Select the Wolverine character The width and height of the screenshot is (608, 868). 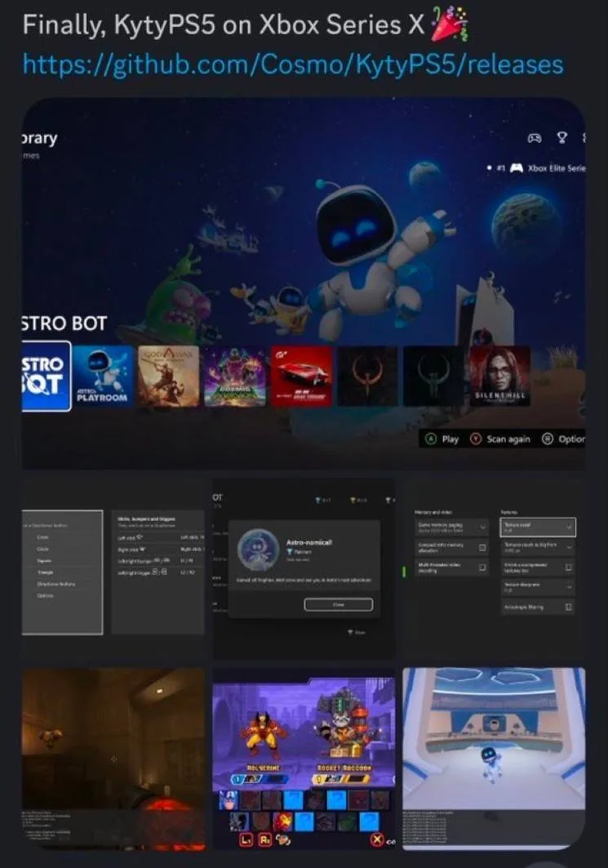[x=264, y=737]
